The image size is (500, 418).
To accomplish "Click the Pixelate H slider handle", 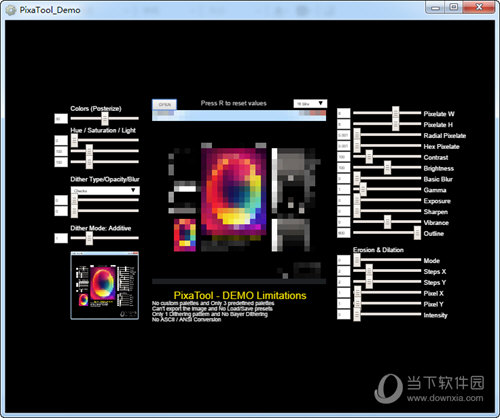I will [395, 124].
